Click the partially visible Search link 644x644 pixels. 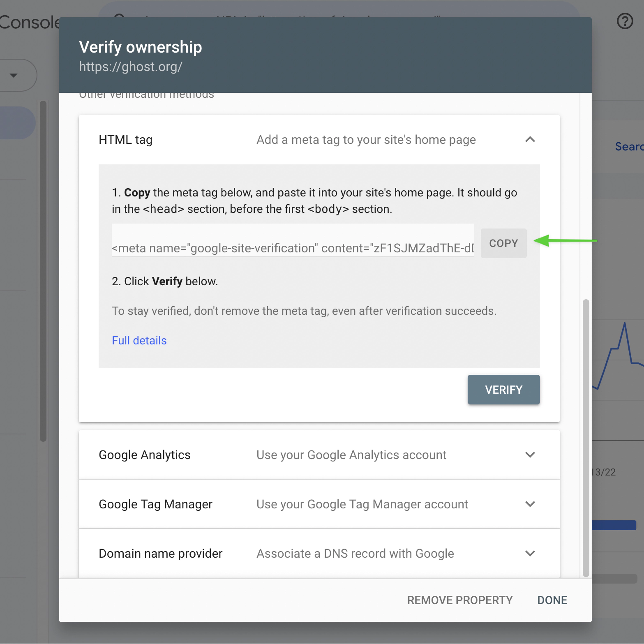[629, 147]
